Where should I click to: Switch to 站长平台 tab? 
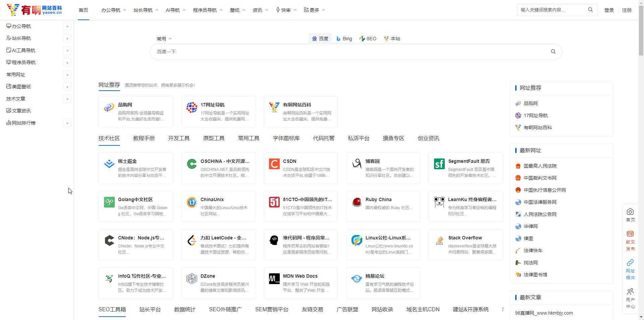tap(150, 310)
